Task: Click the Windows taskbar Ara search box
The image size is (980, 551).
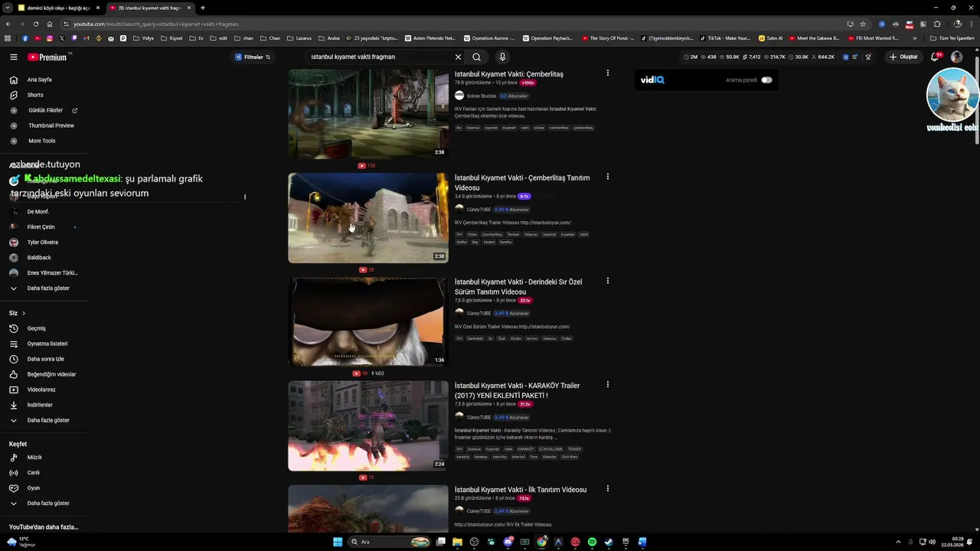Action: [x=389, y=542]
